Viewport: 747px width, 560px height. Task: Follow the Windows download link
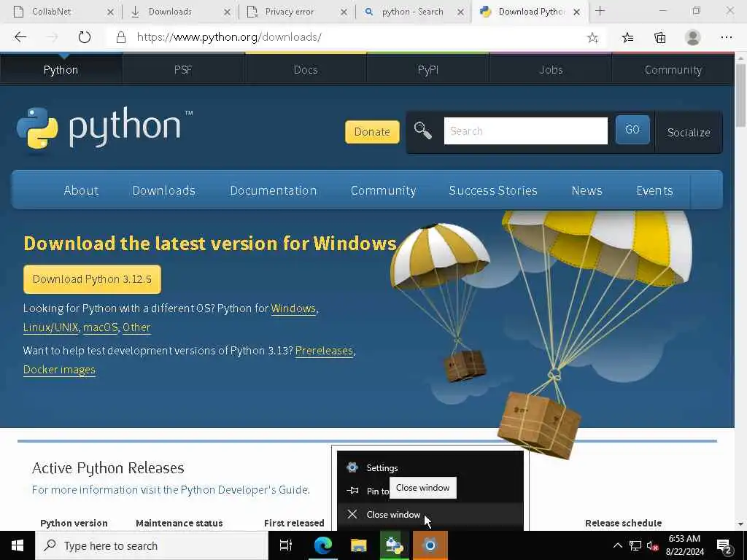[293, 308]
